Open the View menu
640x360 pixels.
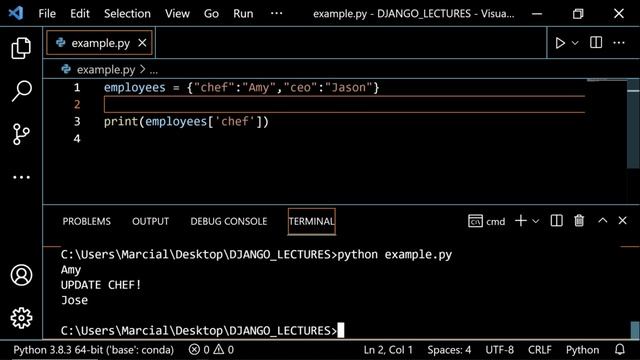coord(177,13)
